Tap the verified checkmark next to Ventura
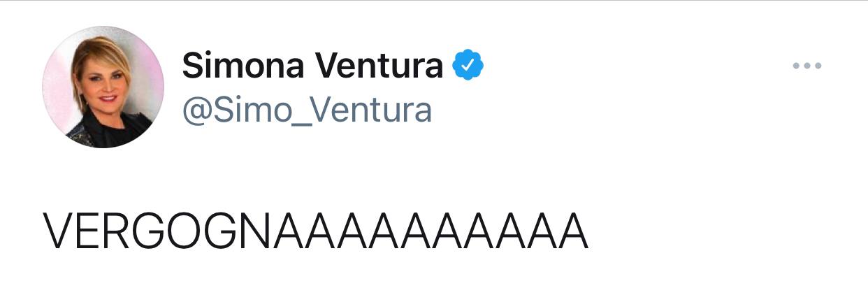Screen dimensions: 868x295 pyautogui.click(x=468, y=66)
